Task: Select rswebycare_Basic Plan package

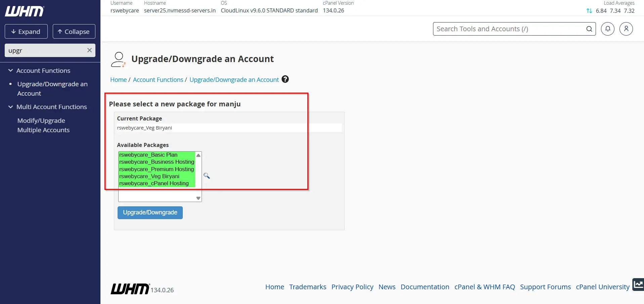Action: 157,155
